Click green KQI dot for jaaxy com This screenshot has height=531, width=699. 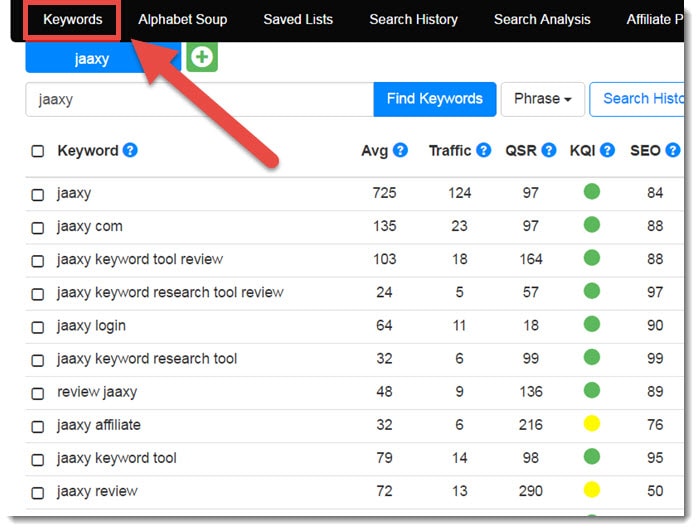click(592, 224)
